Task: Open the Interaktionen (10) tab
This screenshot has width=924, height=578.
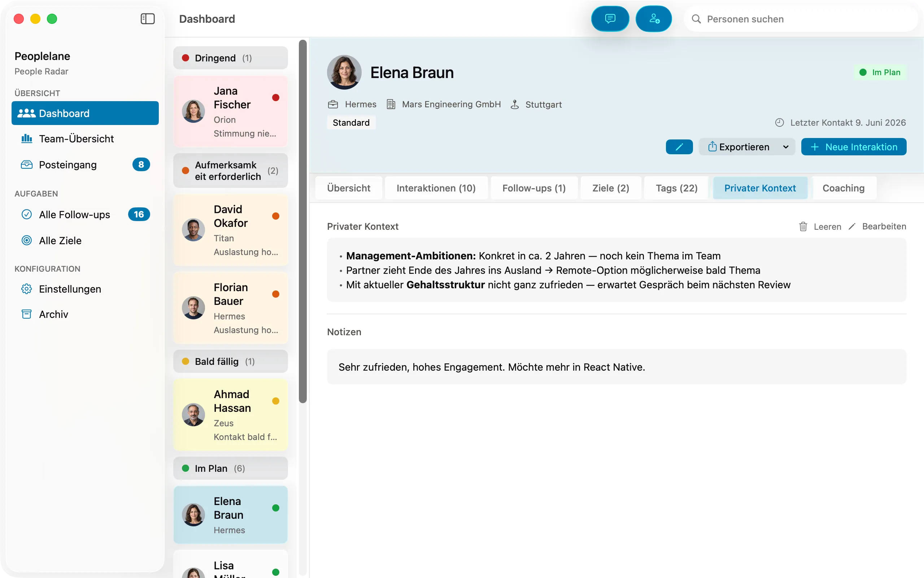Action: 436,188
